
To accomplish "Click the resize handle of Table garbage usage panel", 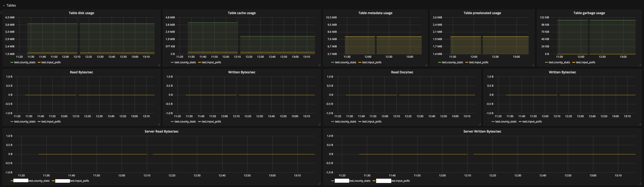I will (640, 65).
